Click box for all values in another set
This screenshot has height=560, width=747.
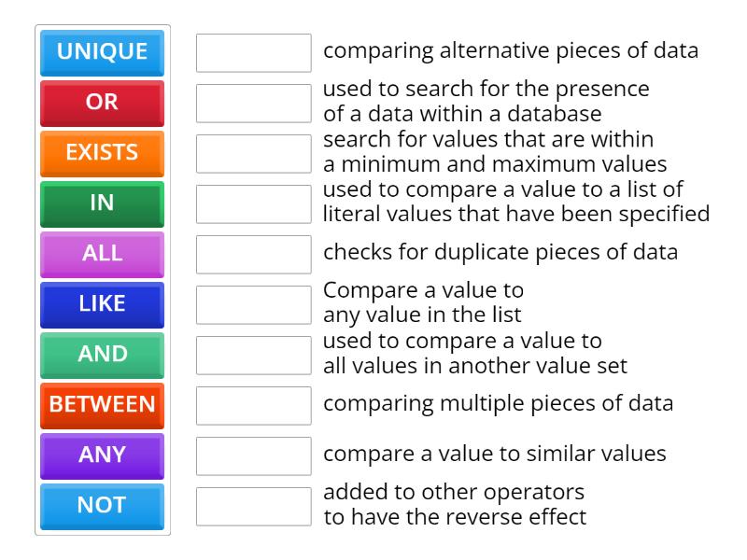click(254, 356)
